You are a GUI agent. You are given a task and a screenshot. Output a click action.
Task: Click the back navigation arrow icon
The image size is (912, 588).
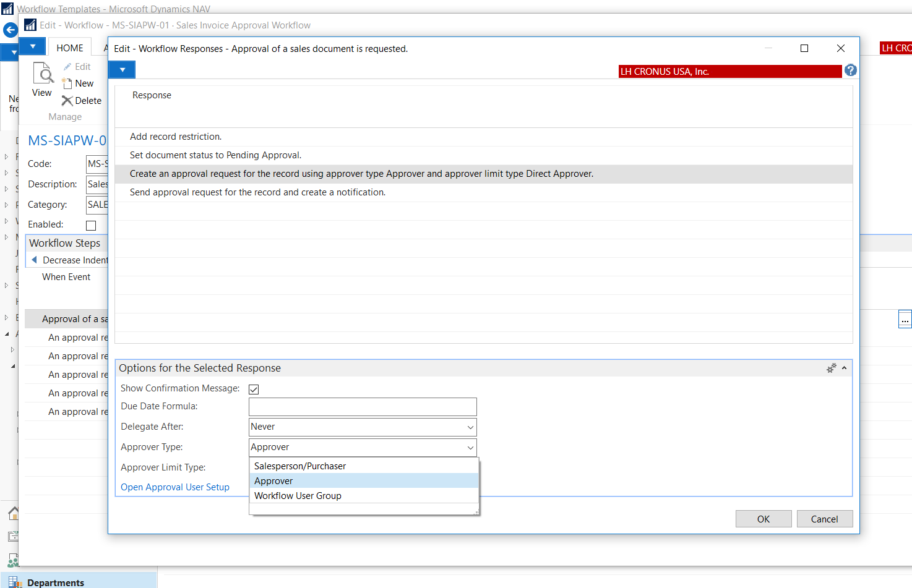[11, 30]
